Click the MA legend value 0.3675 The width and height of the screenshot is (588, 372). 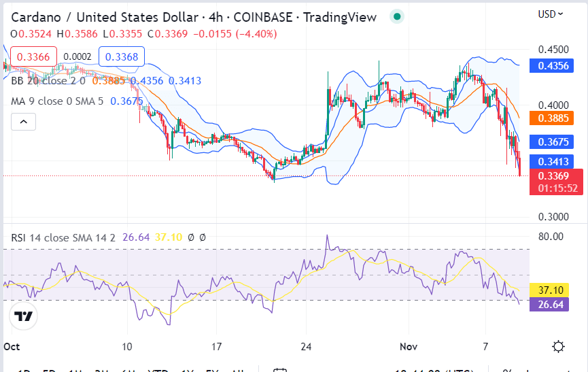pyautogui.click(x=126, y=101)
